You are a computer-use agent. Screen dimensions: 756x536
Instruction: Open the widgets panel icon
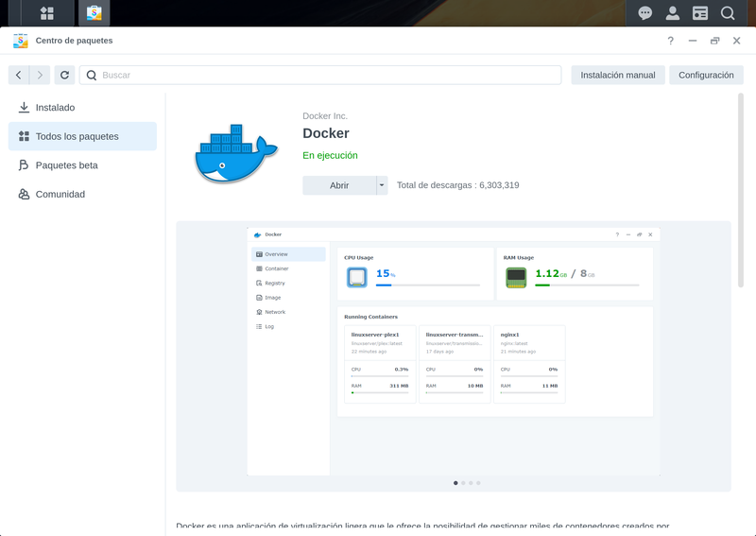tap(700, 13)
